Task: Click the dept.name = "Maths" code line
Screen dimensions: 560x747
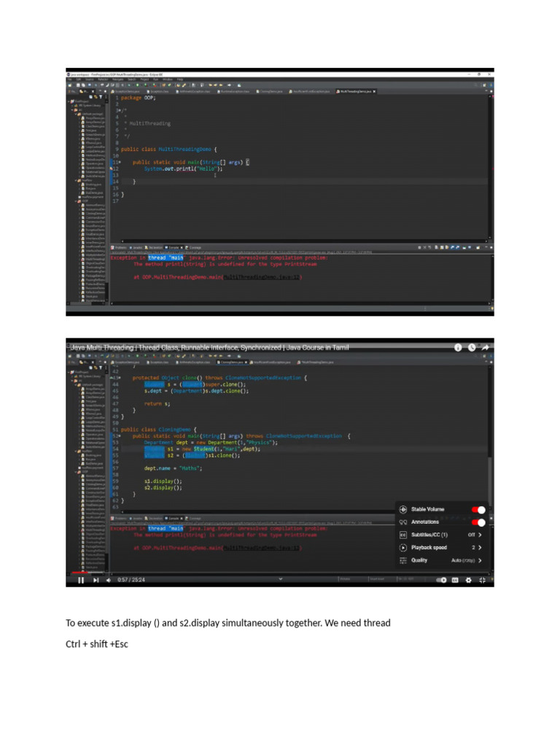Action: point(173,468)
